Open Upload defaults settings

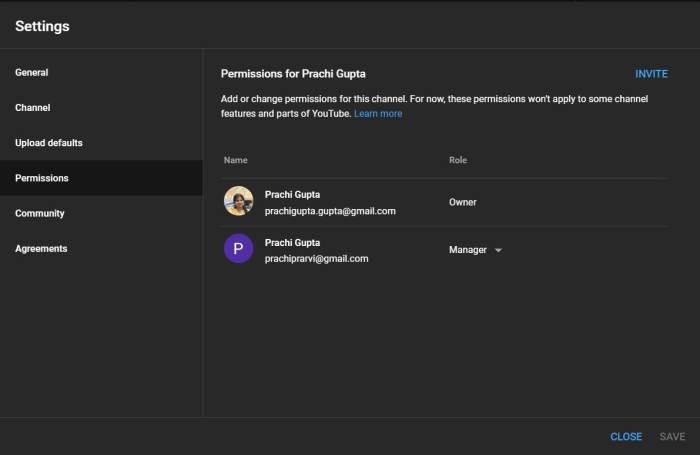coord(49,143)
